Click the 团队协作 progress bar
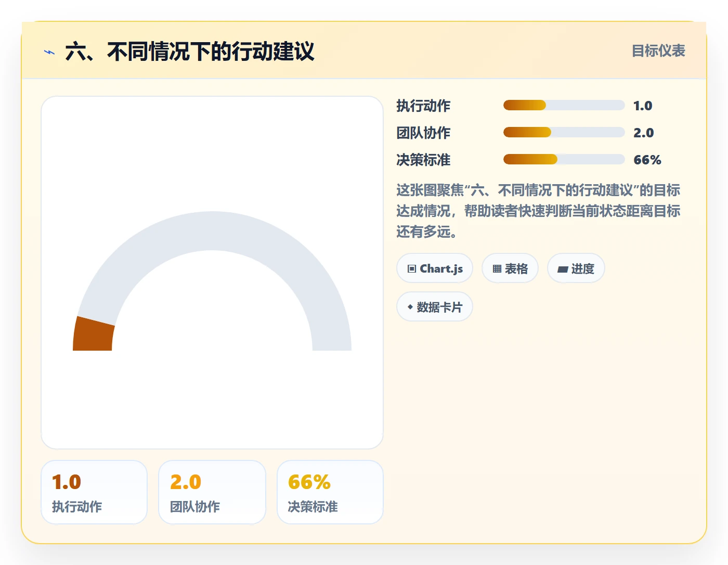Screen dimensions: 728x565 (x=564, y=132)
